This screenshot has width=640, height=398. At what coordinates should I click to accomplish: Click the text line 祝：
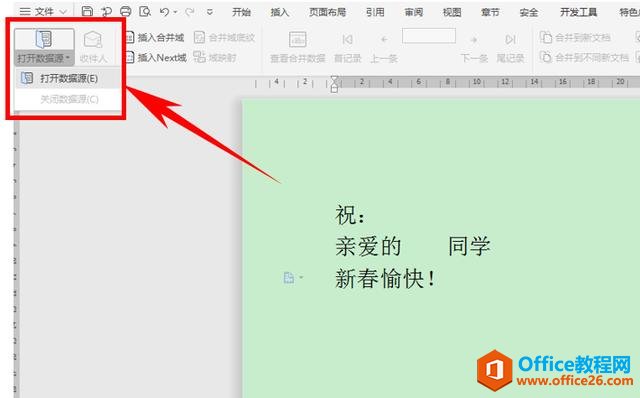point(350,214)
